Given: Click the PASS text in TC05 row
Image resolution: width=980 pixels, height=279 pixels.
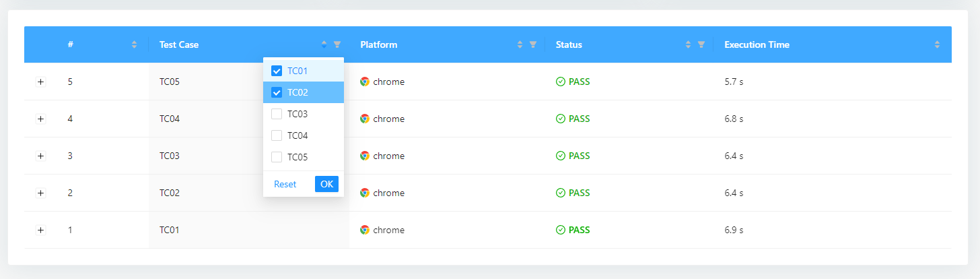Looking at the screenshot, I should (580, 82).
